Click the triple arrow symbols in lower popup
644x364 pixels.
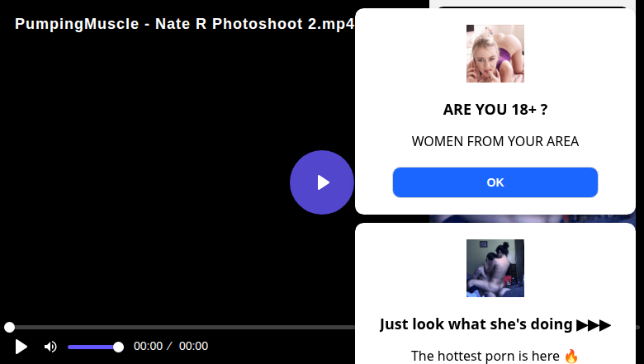tap(594, 324)
